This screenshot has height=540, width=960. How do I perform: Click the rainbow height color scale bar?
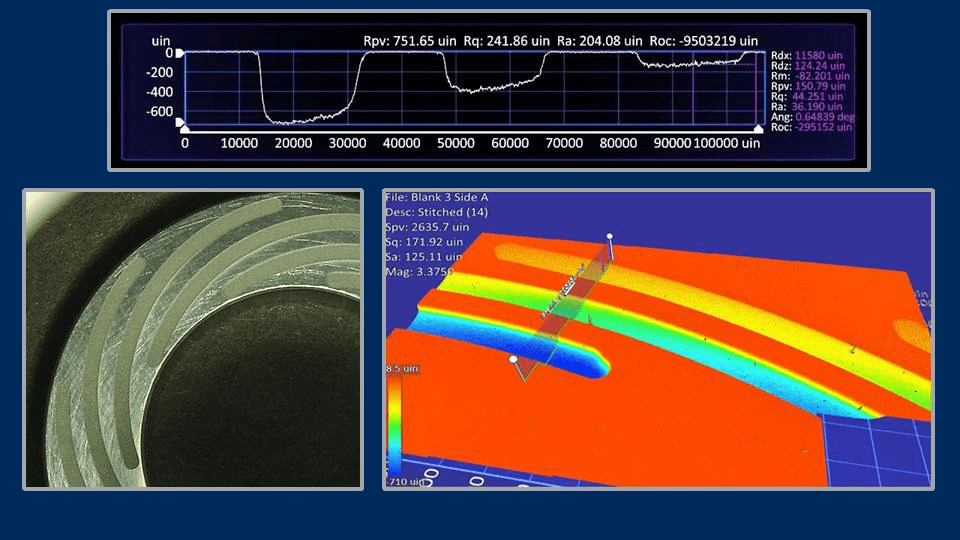click(x=395, y=426)
